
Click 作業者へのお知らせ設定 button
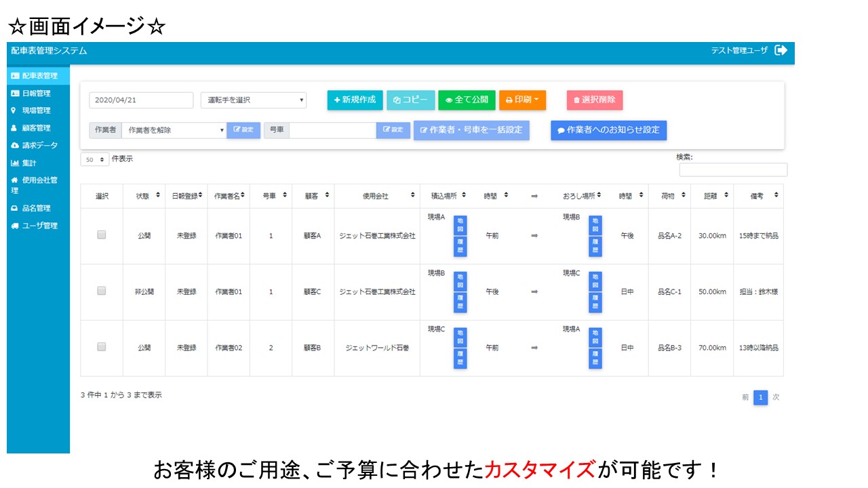tap(608, 130)
